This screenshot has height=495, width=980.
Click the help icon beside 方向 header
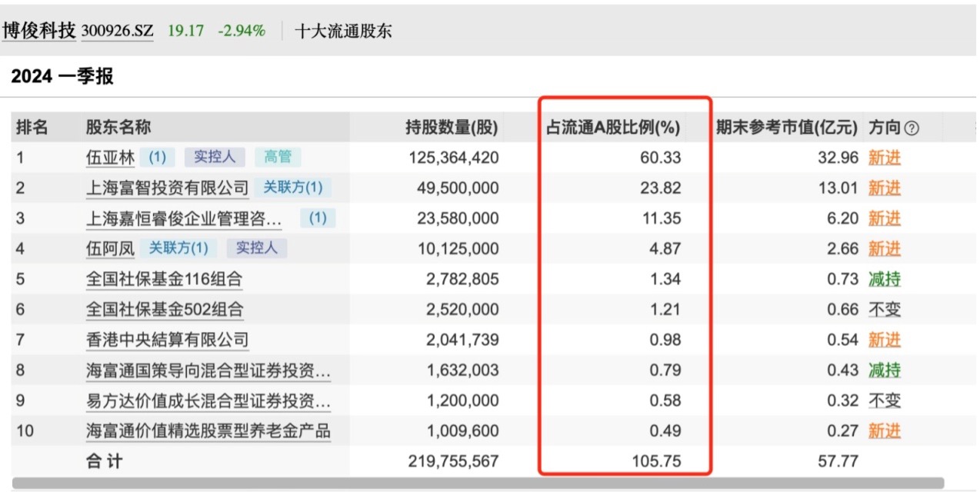coord(912,128)
